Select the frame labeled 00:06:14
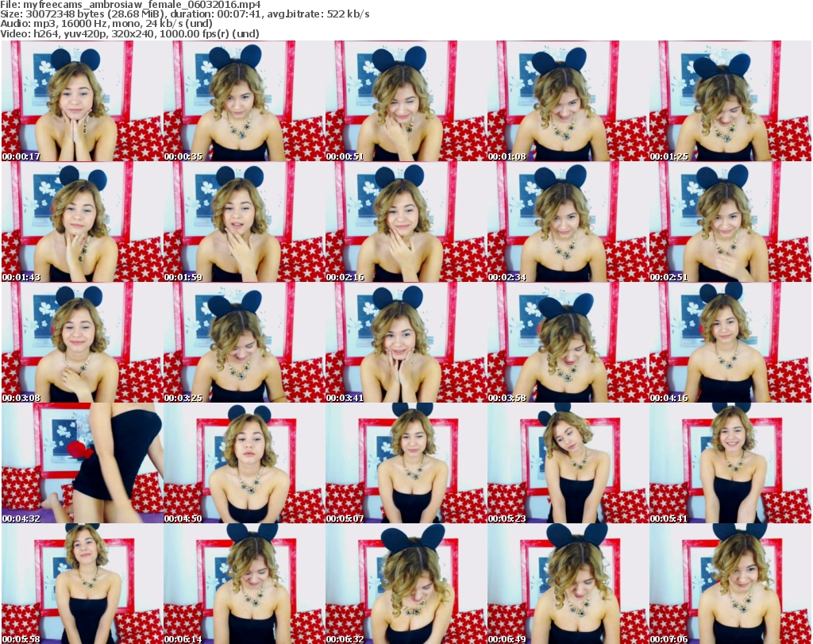This screenshot has width=813, height=644. point(243,584)
